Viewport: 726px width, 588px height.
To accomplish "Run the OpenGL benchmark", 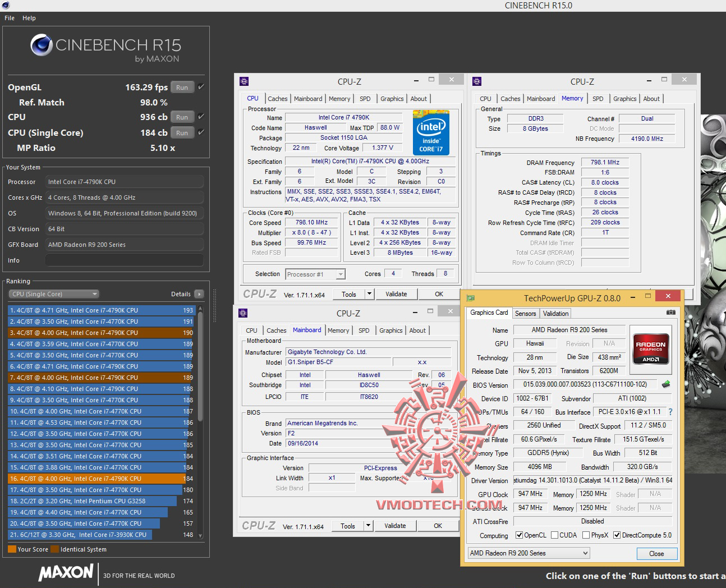I will click(182, 87).
